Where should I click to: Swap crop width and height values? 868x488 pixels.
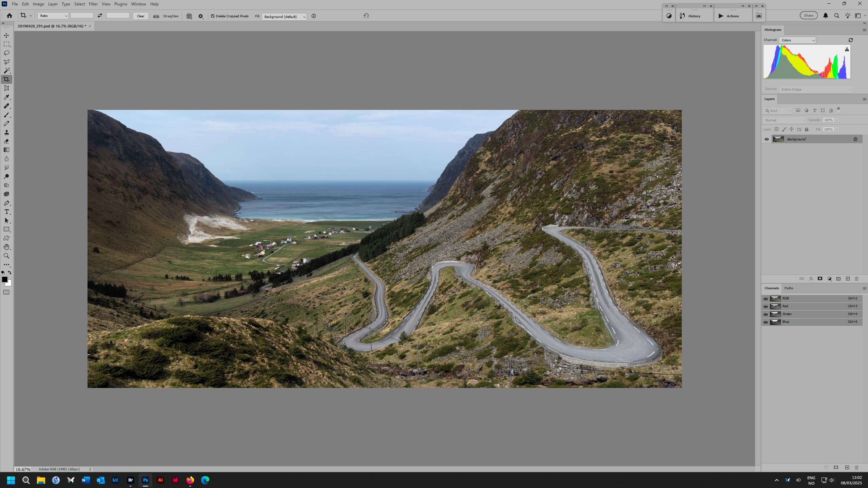[100, 16]
